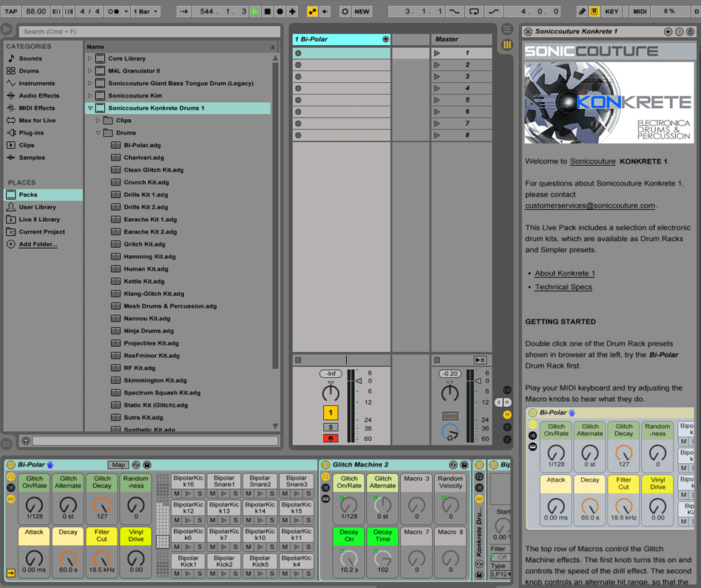The width and height of the screenshot is (701, 588).
Task: Open the 1 Bi-Polar track title dropdown
Action: click(385, 39)
